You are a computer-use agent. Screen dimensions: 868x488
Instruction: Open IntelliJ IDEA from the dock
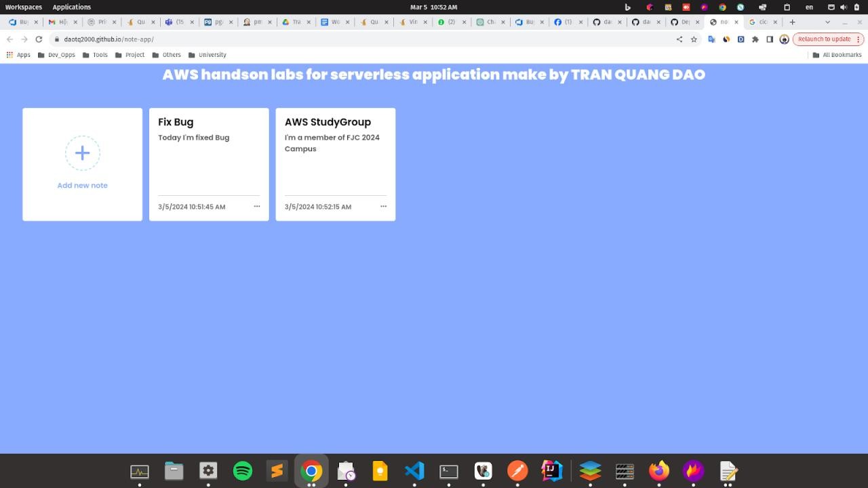(x=552, y=470)
